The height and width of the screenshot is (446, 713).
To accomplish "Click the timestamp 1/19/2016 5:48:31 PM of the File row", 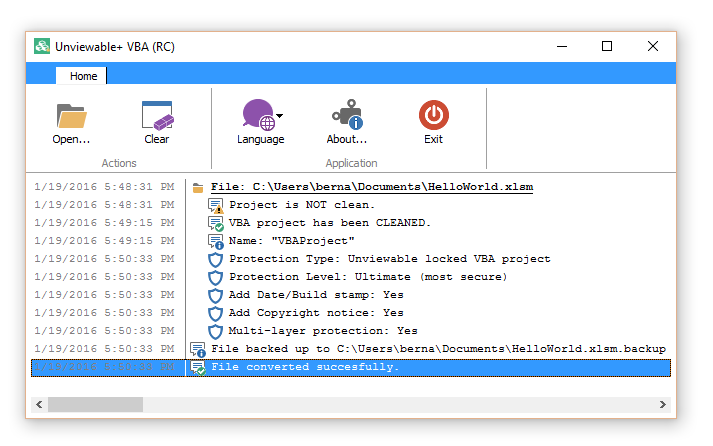I will point(104,187).
